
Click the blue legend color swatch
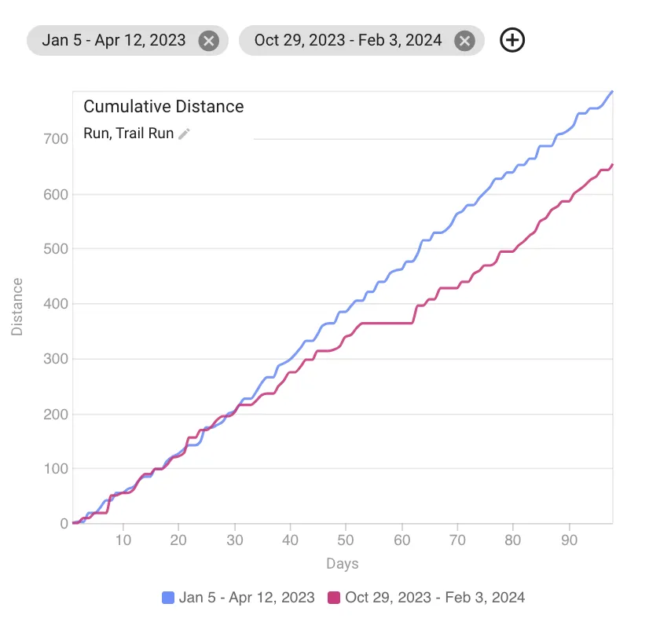168,598
